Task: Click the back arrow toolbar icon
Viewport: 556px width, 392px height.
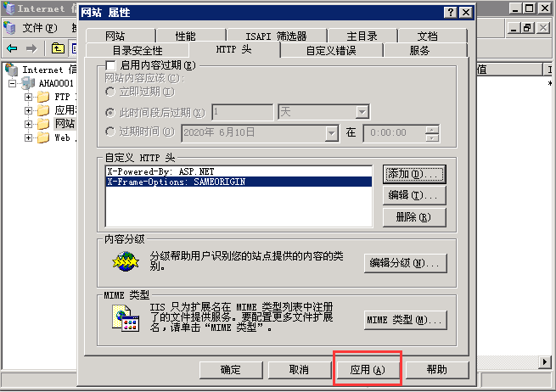Action: pos(12,48)
